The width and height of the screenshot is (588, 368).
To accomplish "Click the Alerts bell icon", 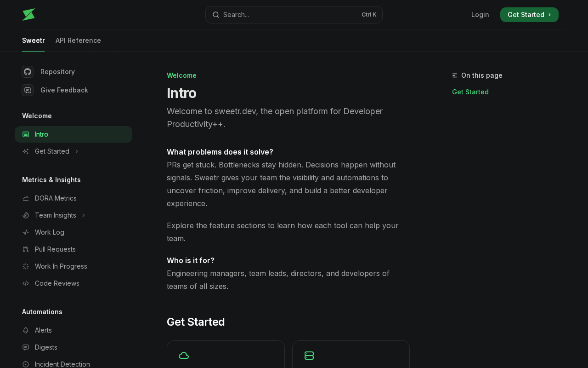I will 26,330.
